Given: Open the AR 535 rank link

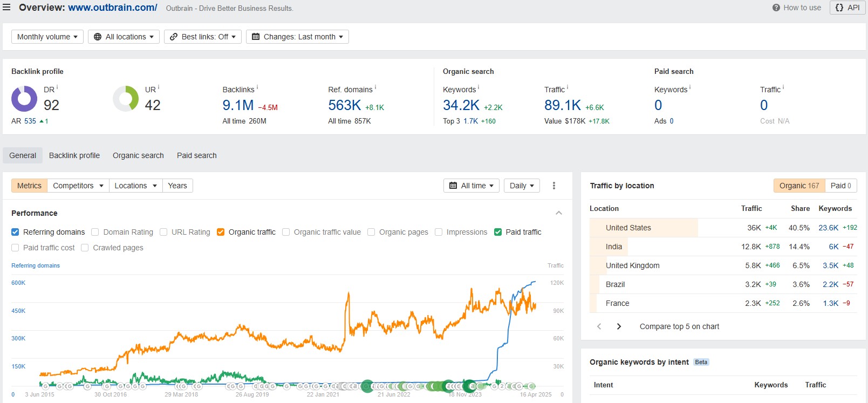Looking at the screenshot, I should click(30, 121).
